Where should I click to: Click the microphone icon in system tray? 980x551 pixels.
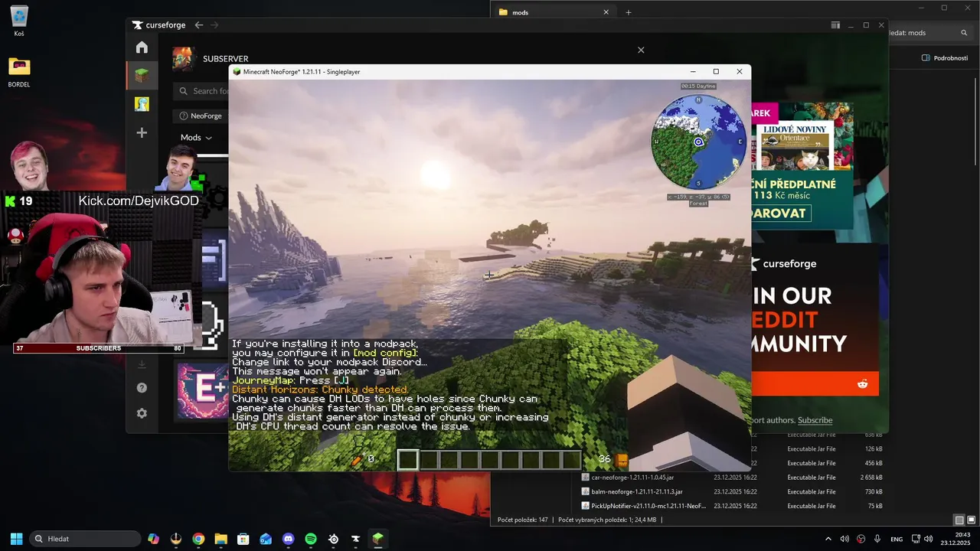tap(877, 539)
